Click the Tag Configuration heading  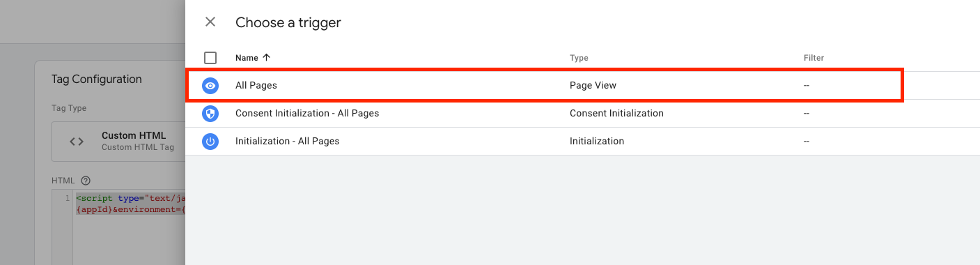[x=97, y=79]
